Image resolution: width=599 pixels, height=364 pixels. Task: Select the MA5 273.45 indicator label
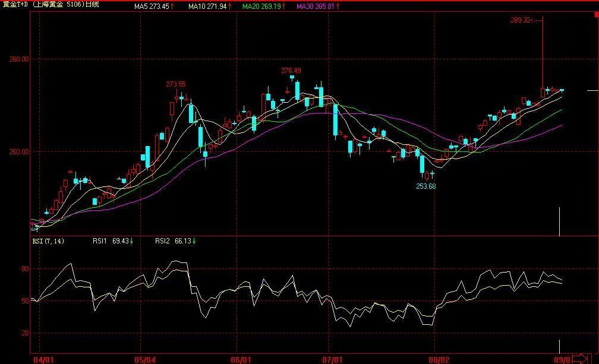(x=152, y=7)
